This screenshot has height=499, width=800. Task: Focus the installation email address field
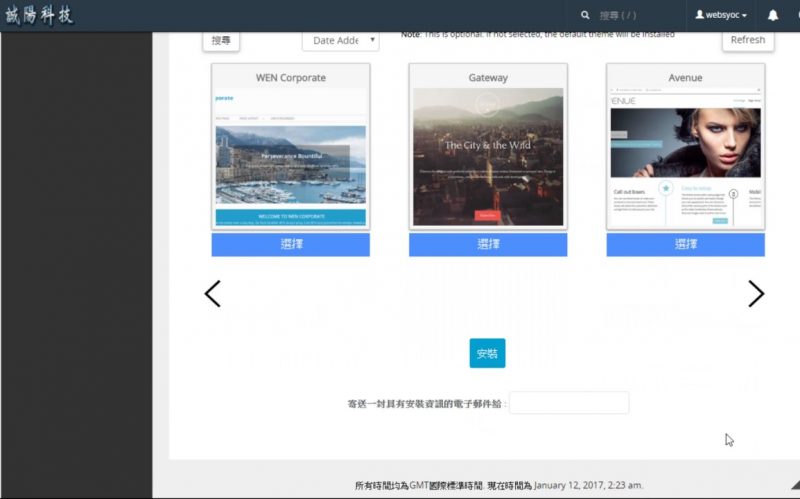[569, 403]
